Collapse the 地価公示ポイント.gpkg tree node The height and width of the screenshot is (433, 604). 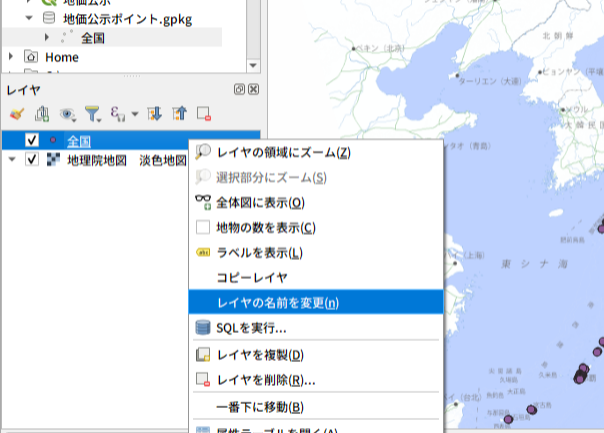[29, 18]
